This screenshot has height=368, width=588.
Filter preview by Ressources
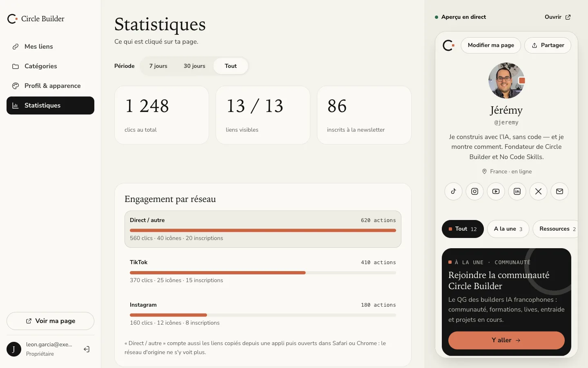tap(556, 229)
